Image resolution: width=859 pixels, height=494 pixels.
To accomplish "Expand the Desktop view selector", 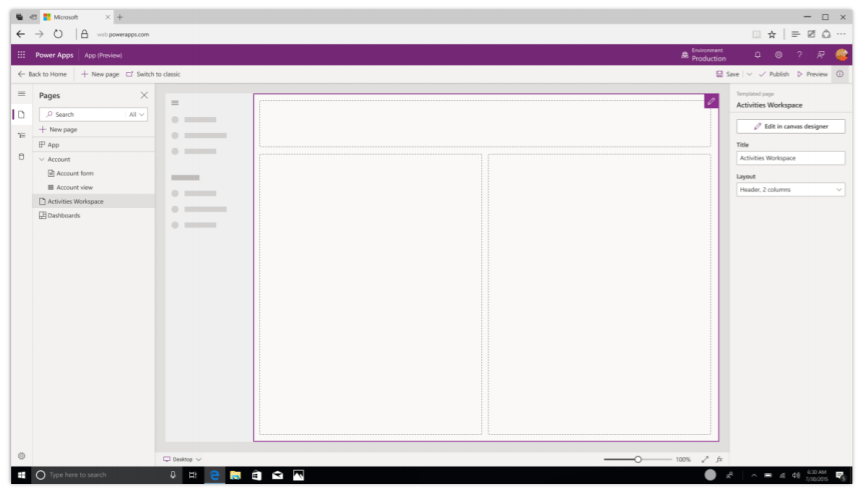I will pos(182,459).
